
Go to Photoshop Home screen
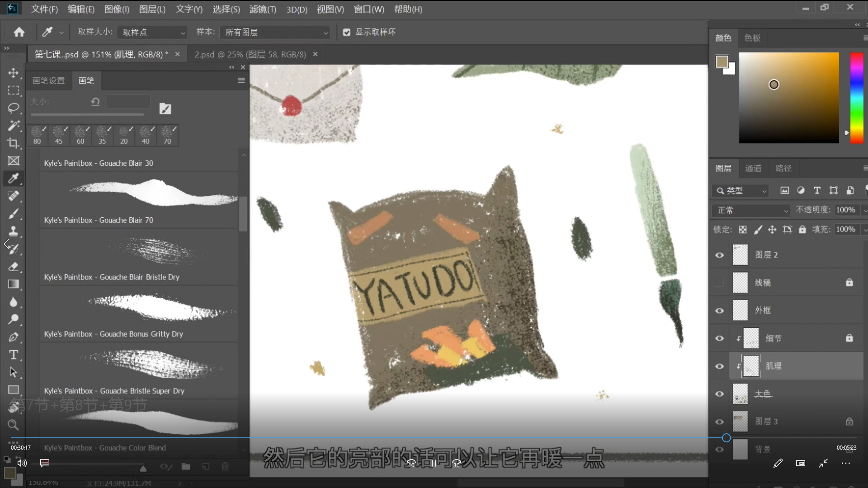tap(19, 32)
